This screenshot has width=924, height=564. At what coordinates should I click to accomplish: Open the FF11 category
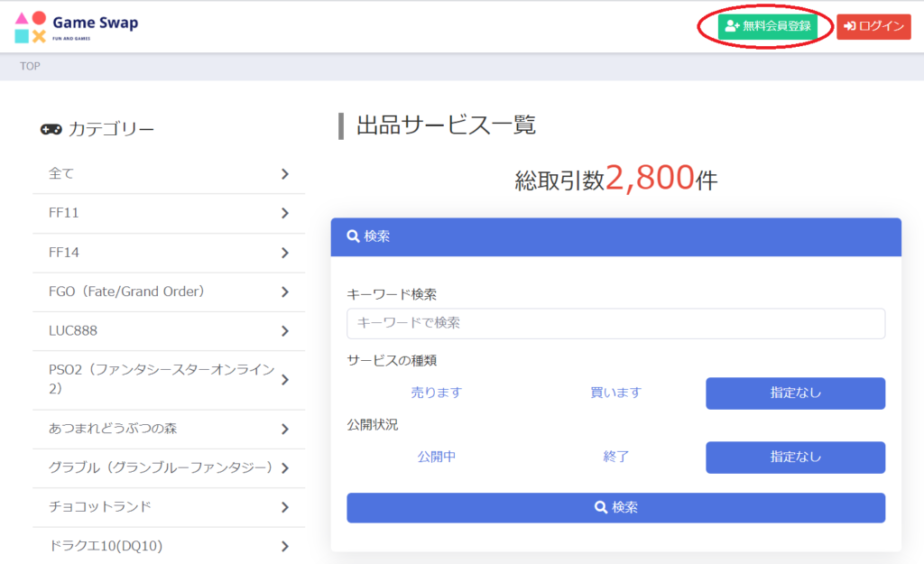coord(169,213)
